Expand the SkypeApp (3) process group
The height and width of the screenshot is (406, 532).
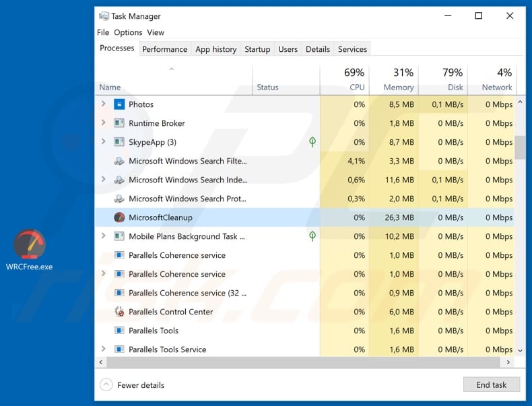tap(103, 141)
